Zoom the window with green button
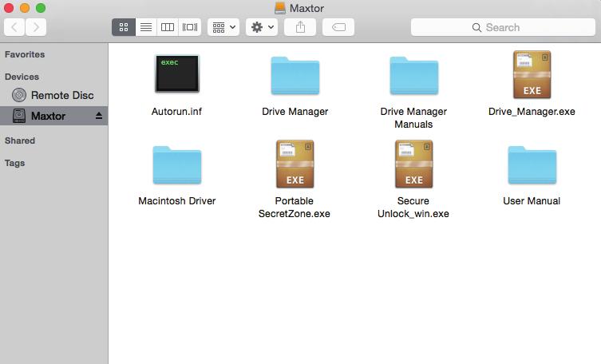Screen dimensions: 601x364 41,8
